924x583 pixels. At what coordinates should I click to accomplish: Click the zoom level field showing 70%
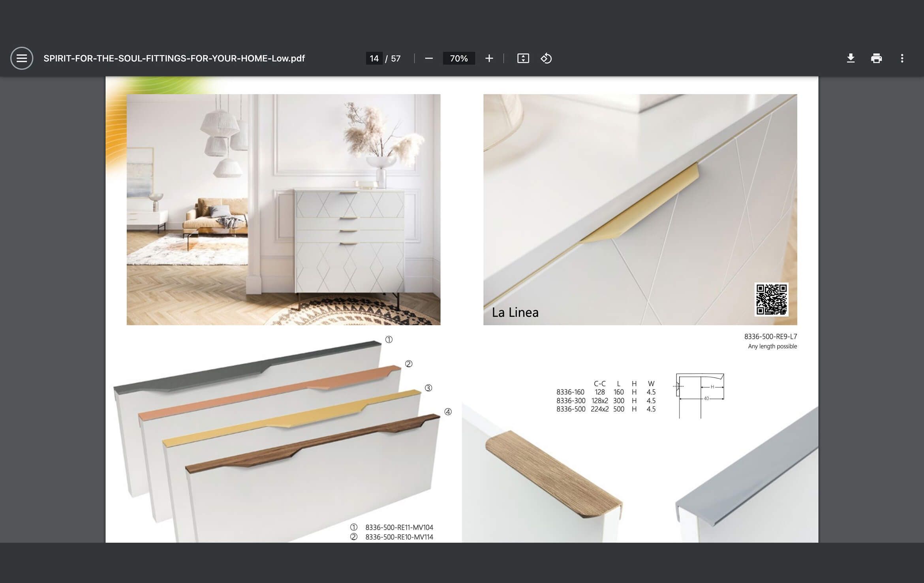point(458,58)
